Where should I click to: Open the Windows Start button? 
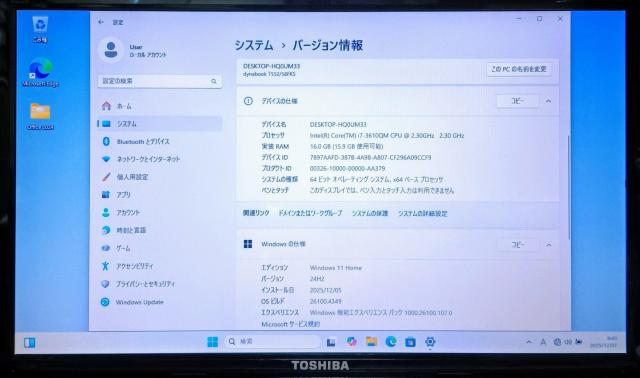(212, 342)
